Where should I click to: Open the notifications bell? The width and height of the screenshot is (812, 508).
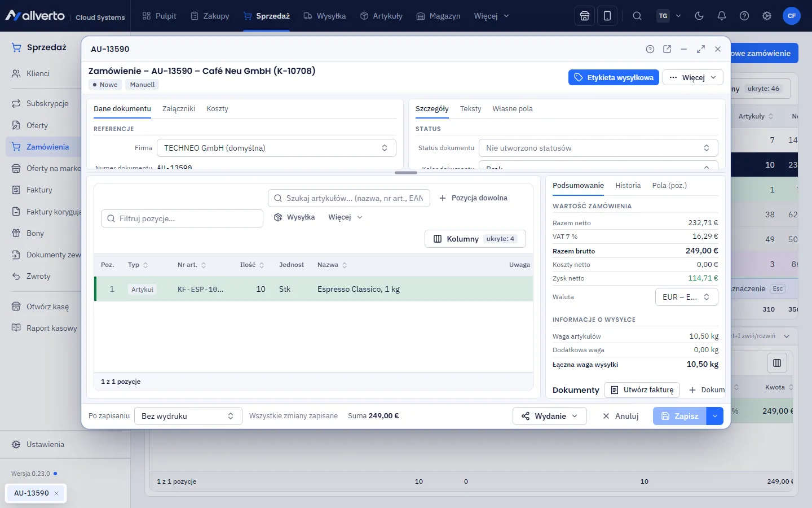click(x=722, y=16)
